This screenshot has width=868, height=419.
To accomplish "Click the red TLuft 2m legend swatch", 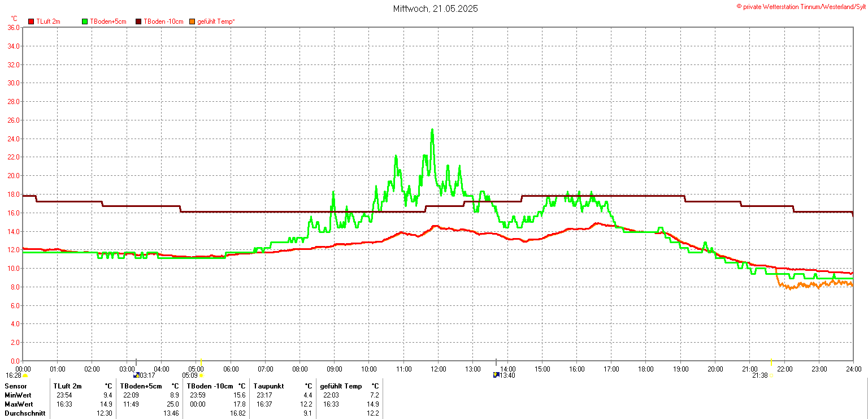I will 31,21.
